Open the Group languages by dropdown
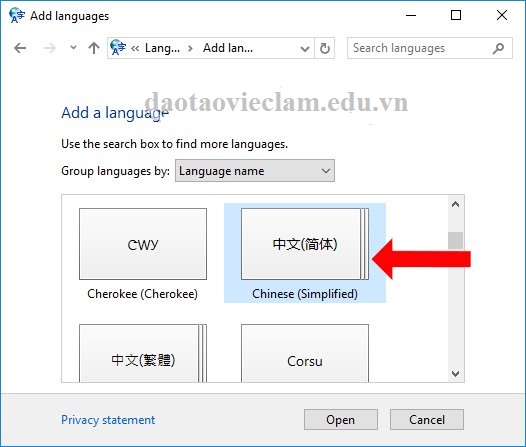 (x=255, y=171)
